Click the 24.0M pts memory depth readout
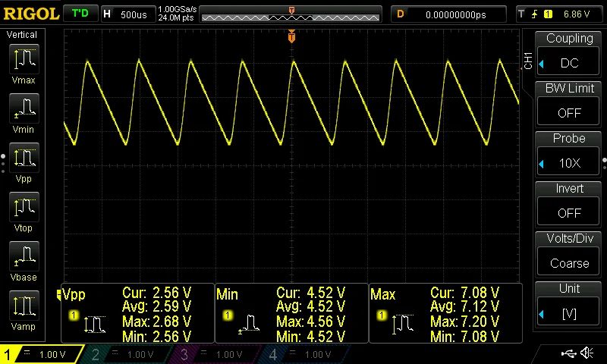This screenshot has height=364, width=607. point(176,17)
